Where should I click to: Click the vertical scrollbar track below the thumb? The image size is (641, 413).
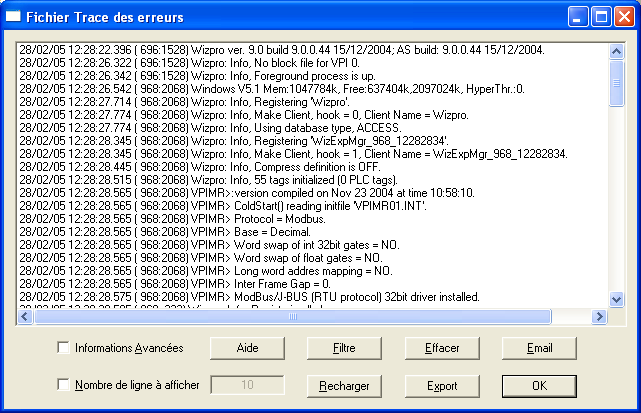pos(616,199)
